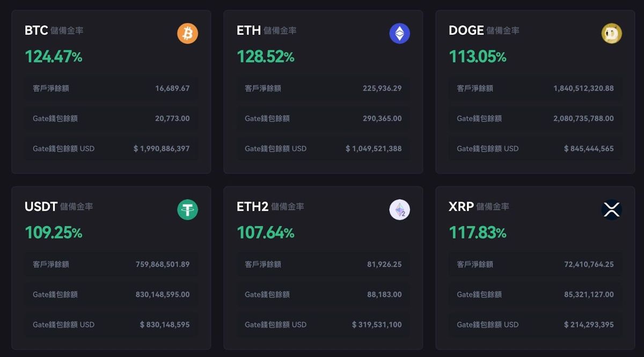Select ETH Gate wallet balance row 290,365.00
Screen dimensions: 644x357
[x=323, y=118]
